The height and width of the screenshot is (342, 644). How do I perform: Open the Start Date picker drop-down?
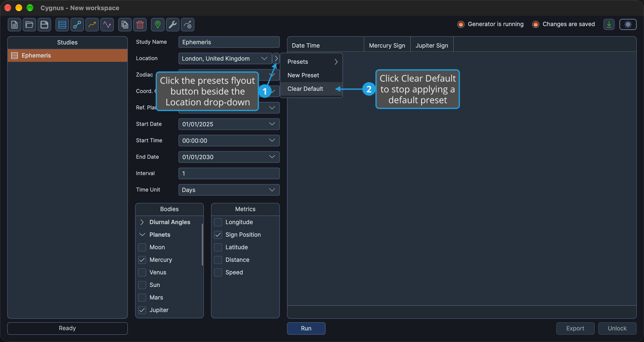pyautogui.click(x=229, y=124)
